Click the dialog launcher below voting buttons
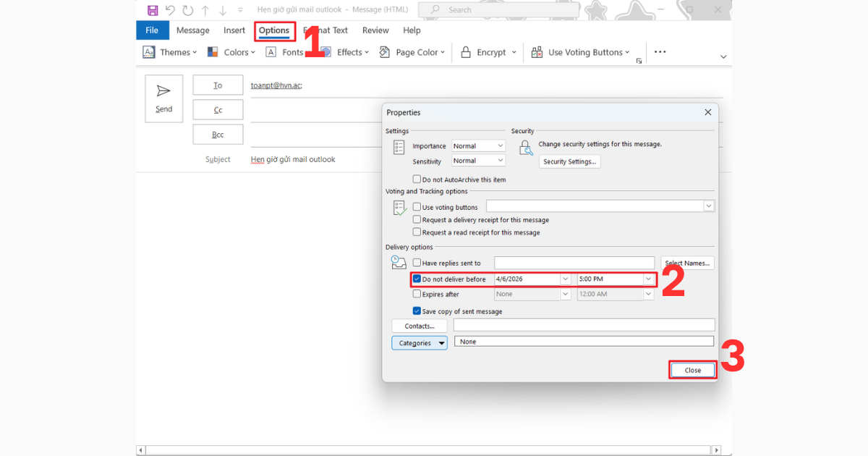Viewport: 868px width, 456px height. pyautogui.click(x=639, y=62)
